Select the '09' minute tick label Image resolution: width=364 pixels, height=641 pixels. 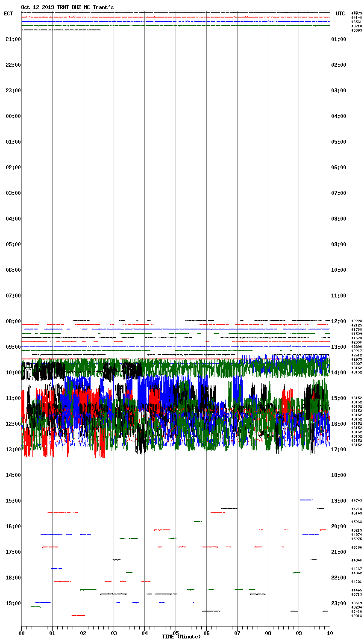click(x=299, y=633)
